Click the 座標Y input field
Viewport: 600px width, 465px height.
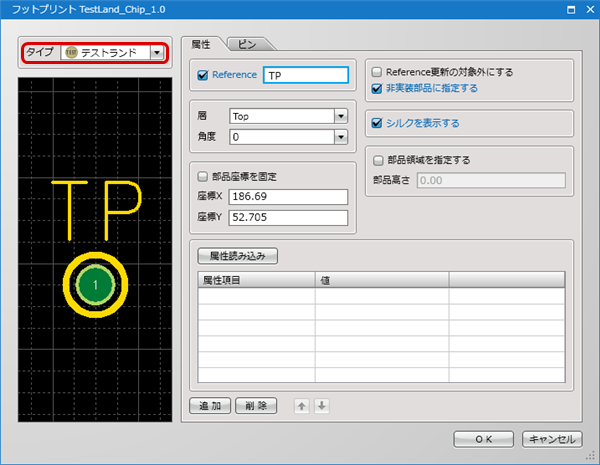pyautogui.click(x=288, y=217)
